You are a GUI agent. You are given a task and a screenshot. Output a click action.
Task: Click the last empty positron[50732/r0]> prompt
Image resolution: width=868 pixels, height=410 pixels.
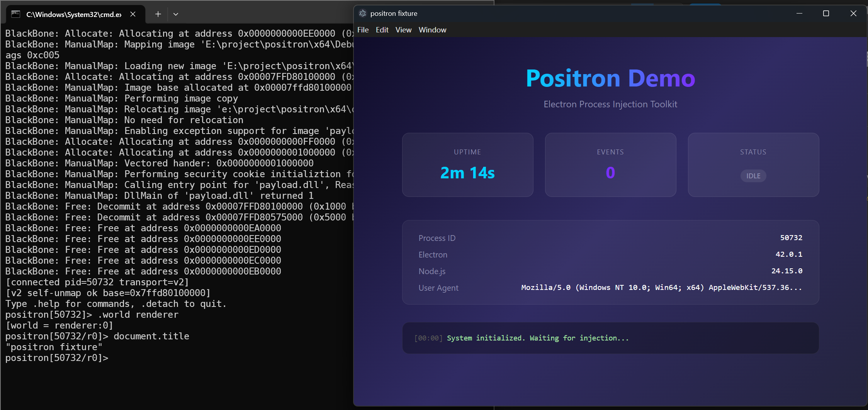(57, 358)
